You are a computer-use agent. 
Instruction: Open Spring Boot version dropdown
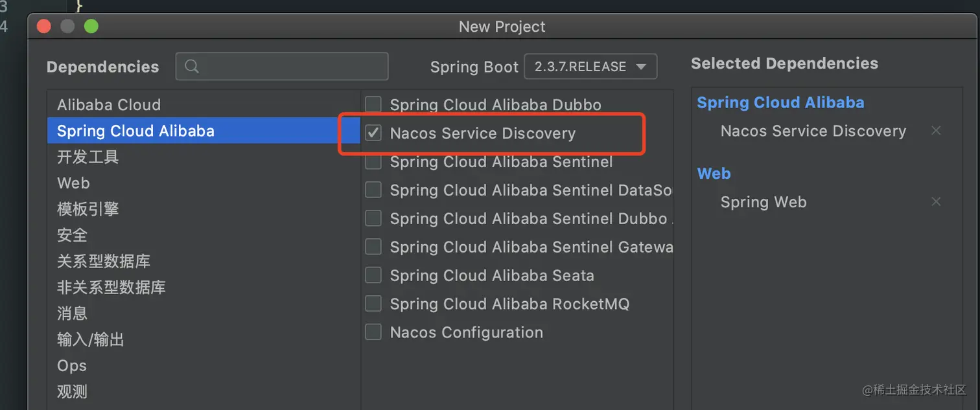coord(590,67)
